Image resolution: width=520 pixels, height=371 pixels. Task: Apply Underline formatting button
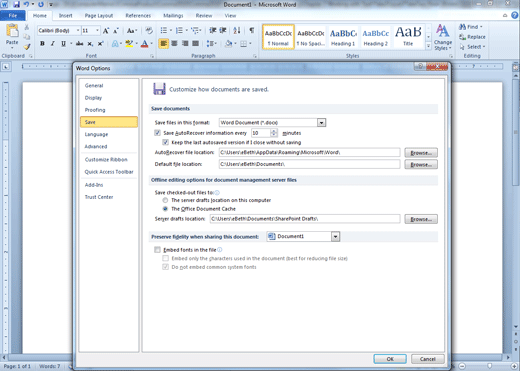(63, 44)
